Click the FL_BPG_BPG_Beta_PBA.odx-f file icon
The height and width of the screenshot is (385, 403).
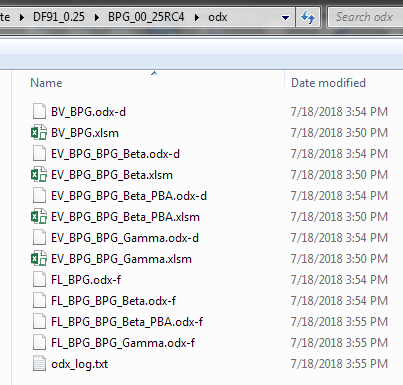coord(39,321)
